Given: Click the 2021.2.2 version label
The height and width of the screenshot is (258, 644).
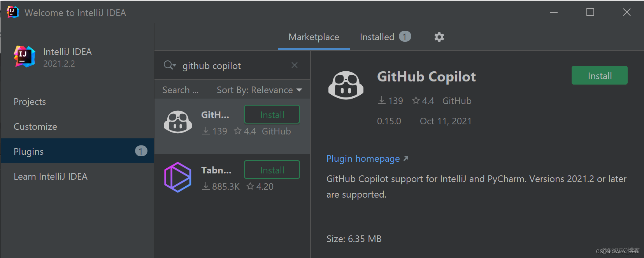Looking at the screenshot, I should point(59,64).
